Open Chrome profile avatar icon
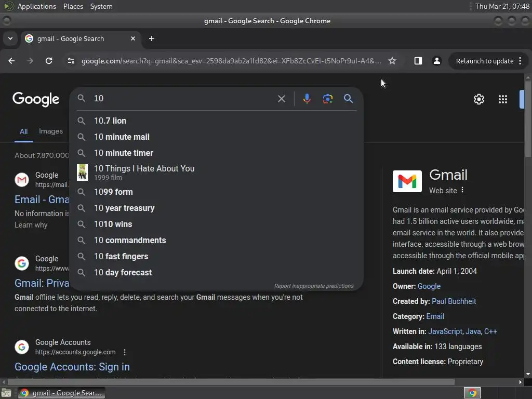The image size is (532, 399). pyautogui.click(x=436, y=61)
